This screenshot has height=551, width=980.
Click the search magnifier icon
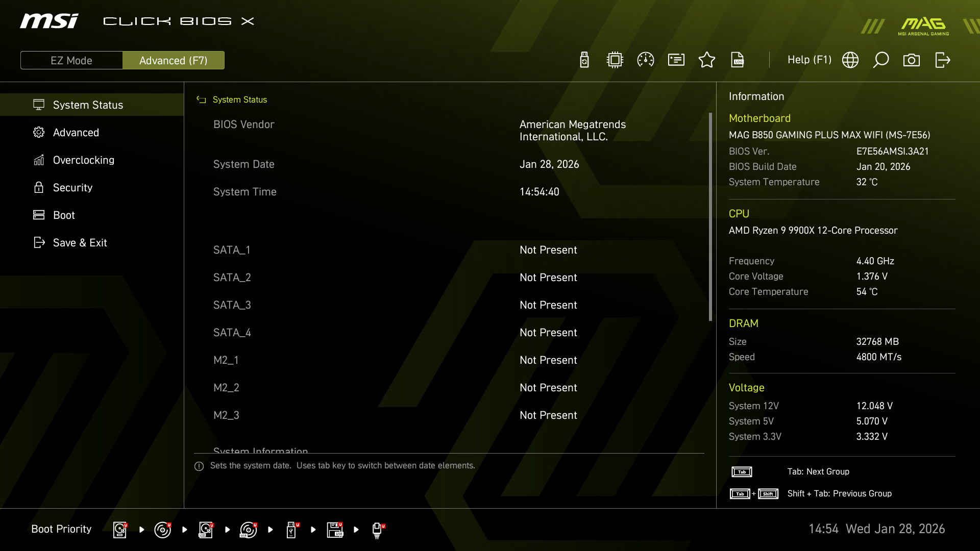click(x=881, y=60)
